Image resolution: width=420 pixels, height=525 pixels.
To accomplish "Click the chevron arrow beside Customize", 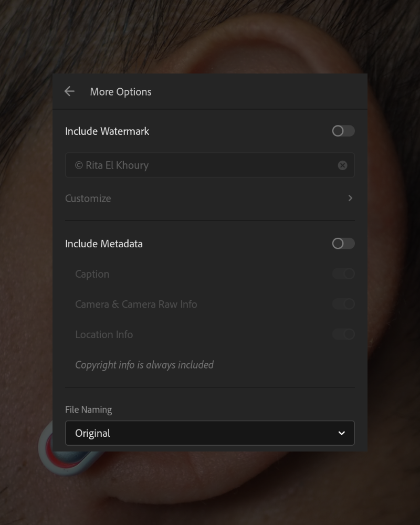I will pyautogui.click(x=350, y=198).
